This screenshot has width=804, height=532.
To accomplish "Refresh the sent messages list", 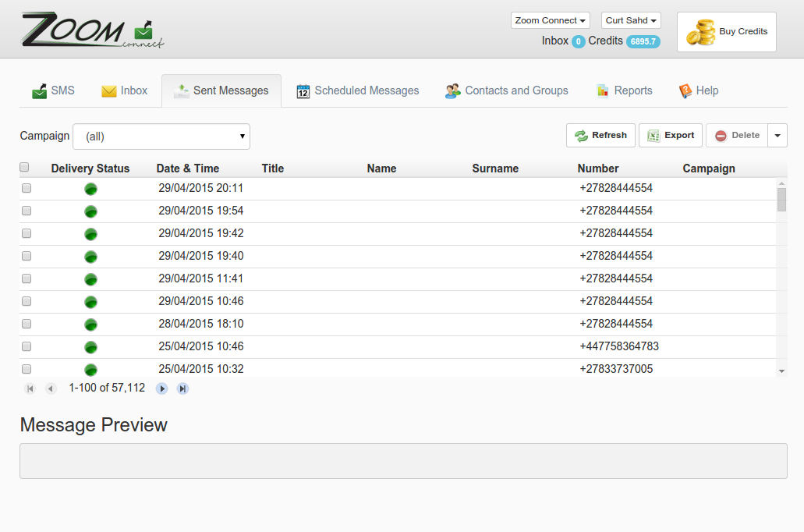I will [x=600, y=136].
